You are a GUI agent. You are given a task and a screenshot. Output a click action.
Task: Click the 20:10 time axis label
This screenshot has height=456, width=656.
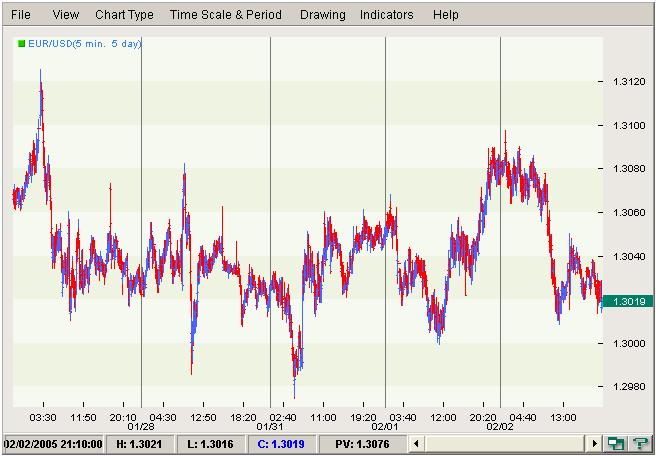(x=123, y=418)
